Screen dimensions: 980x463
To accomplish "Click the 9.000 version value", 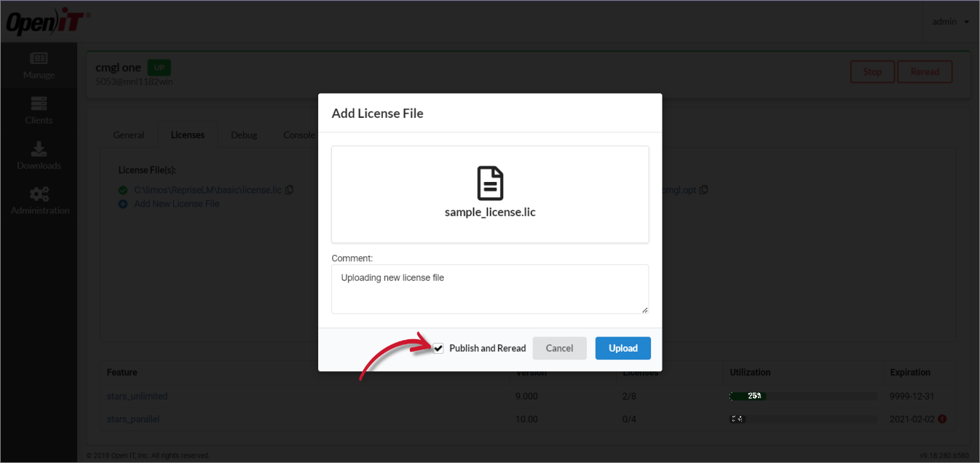I will click(x=526, y=397).
